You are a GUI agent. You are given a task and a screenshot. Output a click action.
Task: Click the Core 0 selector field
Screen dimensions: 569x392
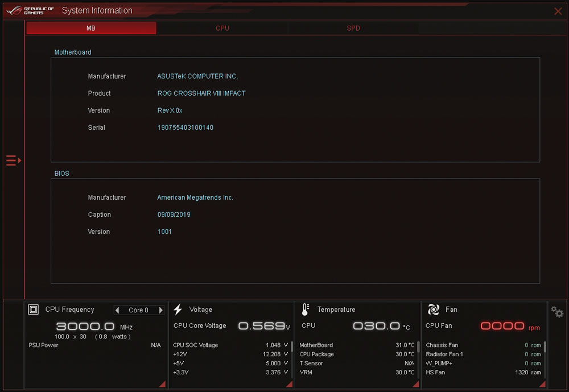click(x=139, y=310)
